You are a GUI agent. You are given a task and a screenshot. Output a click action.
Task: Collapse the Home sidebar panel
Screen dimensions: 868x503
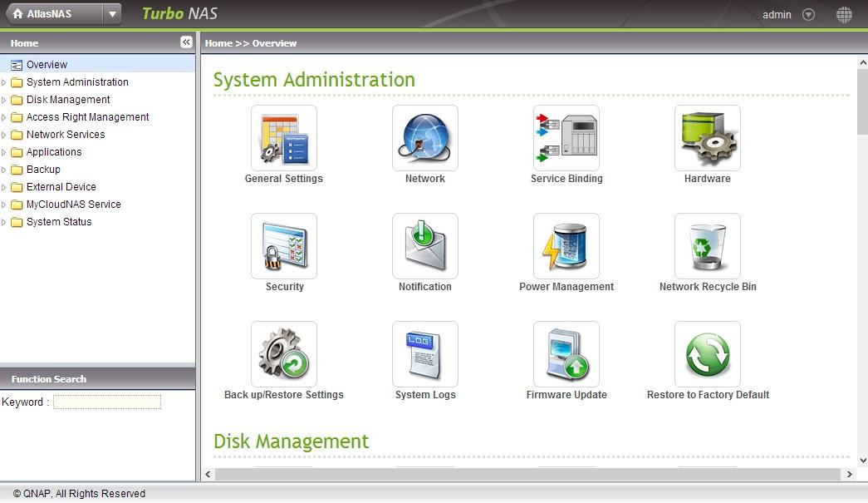pyautogui.click(x=187, y=42)
